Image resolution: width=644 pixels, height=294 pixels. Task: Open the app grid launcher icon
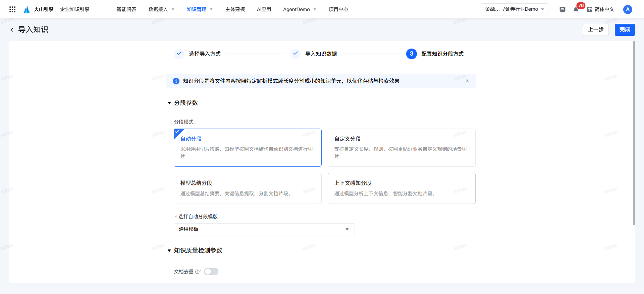[x=12, y=9]
